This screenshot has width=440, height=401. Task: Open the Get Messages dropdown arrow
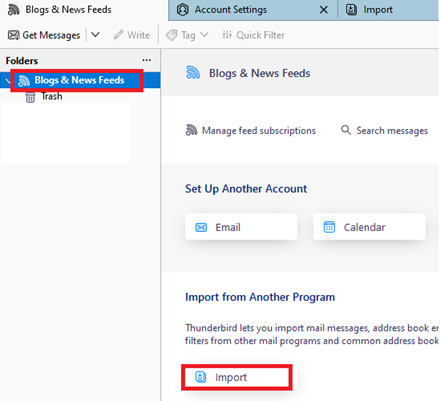pyautogui.click(x=95, y=35)
